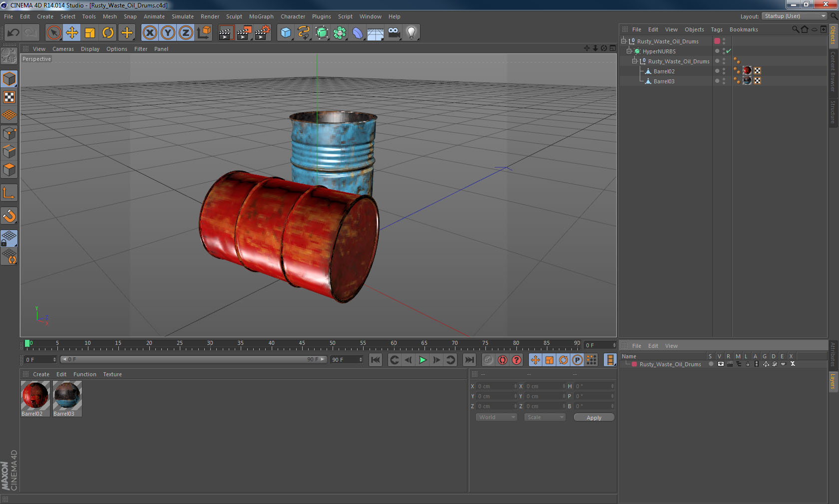
Task: Activate the Scale tool
Action: click(90, 33)
